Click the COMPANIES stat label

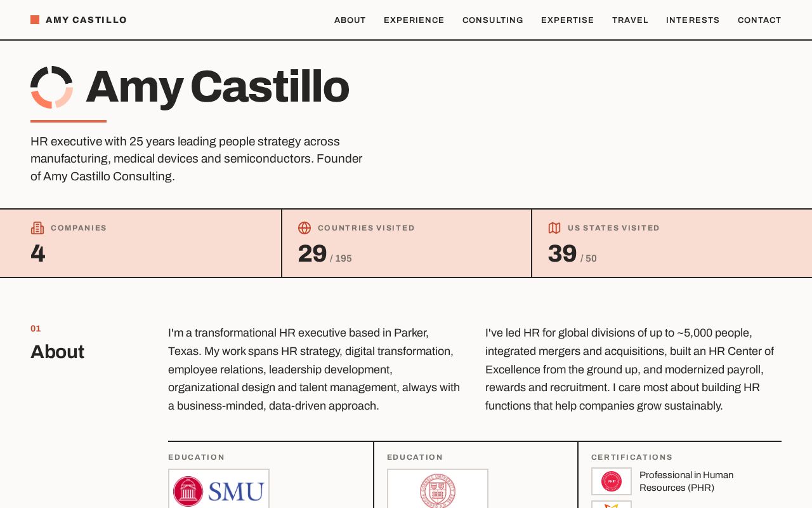pos(79,228)
